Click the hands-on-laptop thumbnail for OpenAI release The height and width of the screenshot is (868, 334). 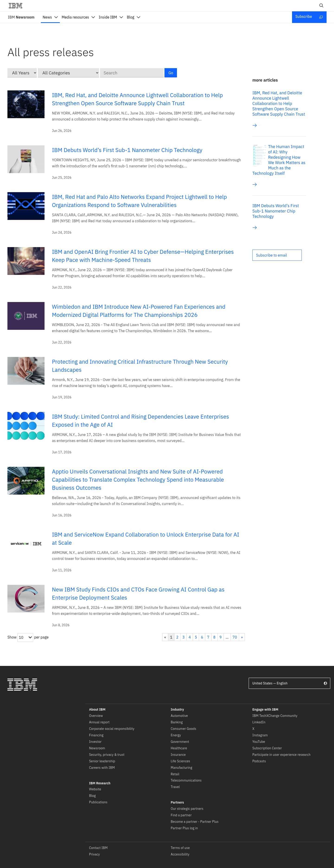(x=26, y=261)
